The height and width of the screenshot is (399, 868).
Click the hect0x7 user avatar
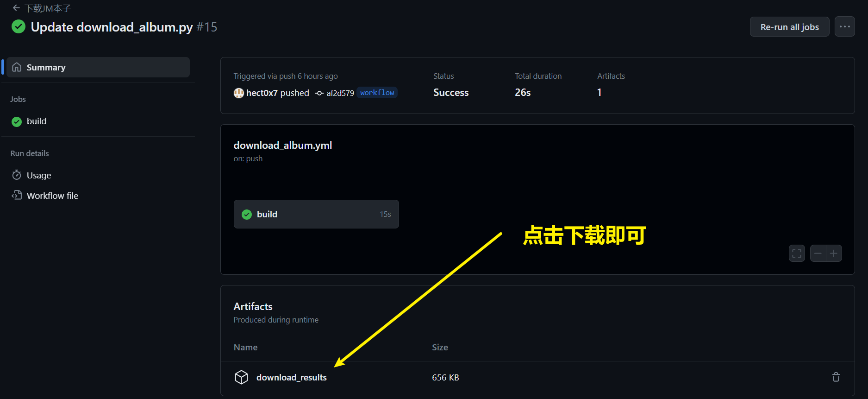(x=238, y=93)
